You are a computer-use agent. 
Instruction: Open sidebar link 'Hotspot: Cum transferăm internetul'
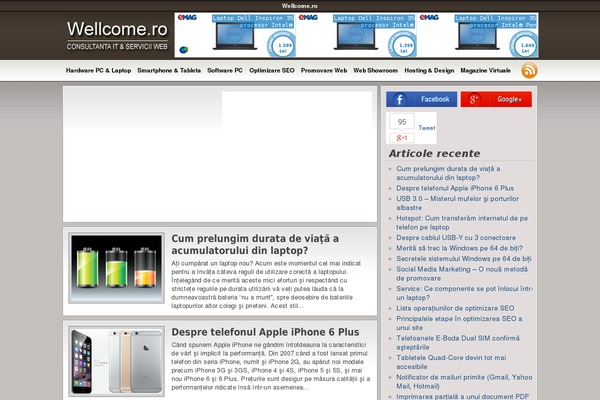pos(462,222)
